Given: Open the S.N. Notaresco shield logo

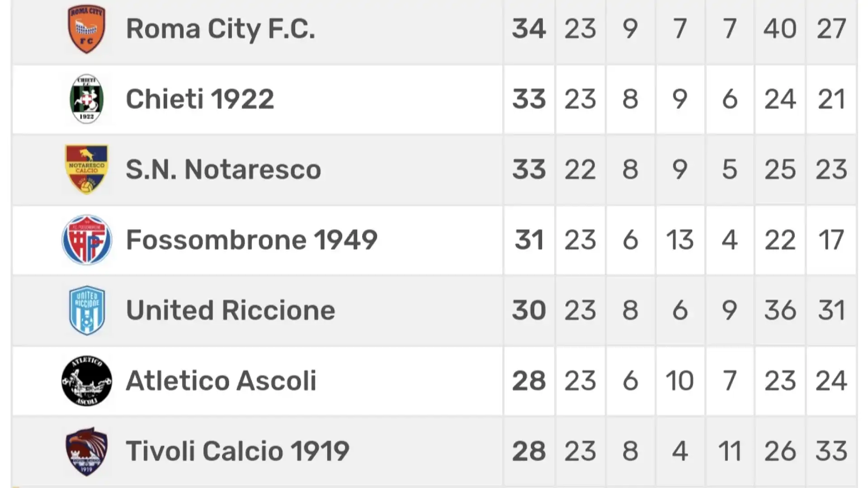Looking at the screenshot, I should (86, 169).
